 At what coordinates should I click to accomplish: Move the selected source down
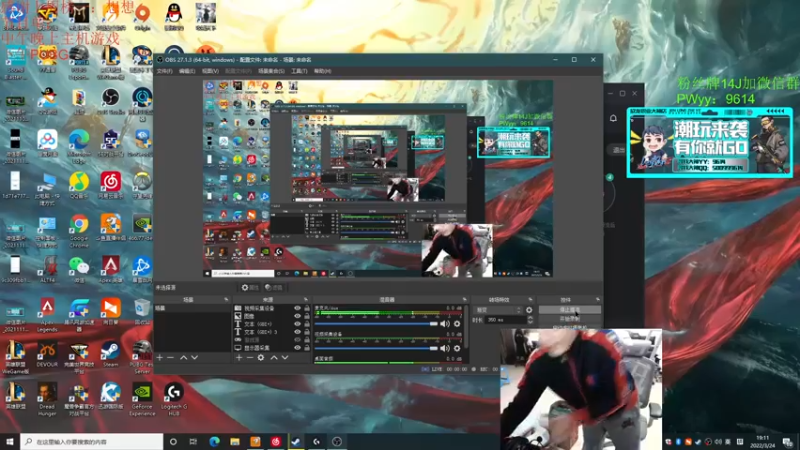click(285, 358)
